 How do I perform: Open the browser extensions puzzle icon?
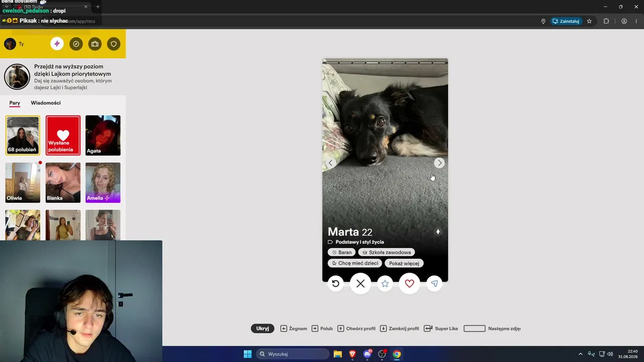pos(606,21)
